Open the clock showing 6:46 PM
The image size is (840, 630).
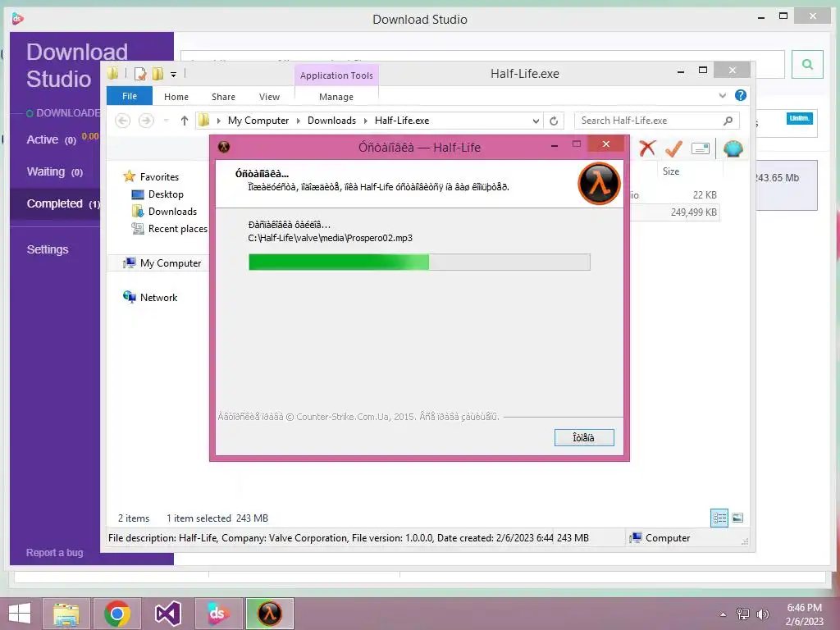(x=804, y=614)
